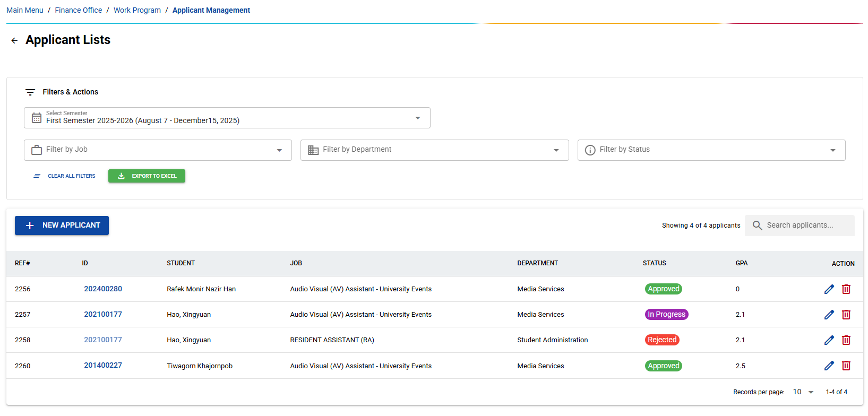Image resolution: width=868 pixels, height=416 pixels.
Task: Open ID 202100177 in row 2258
Action: point(103,340)
